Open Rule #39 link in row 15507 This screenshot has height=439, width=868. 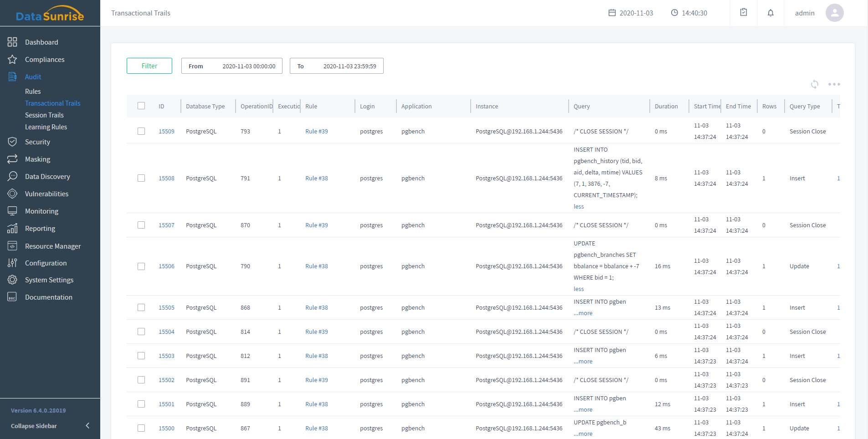tap(316, 225)
